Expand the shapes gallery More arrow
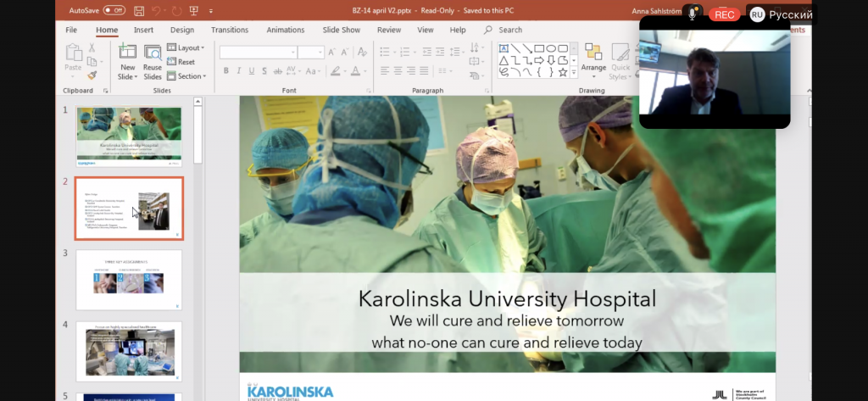Viewport: 868px width, 401px height. point(574,73)
